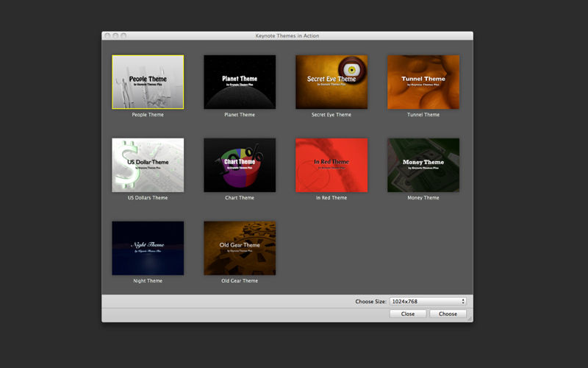Click the 'Tunnel Theme' caption label
This screenshot has height=368, width=588.
[x=423, y=115]
